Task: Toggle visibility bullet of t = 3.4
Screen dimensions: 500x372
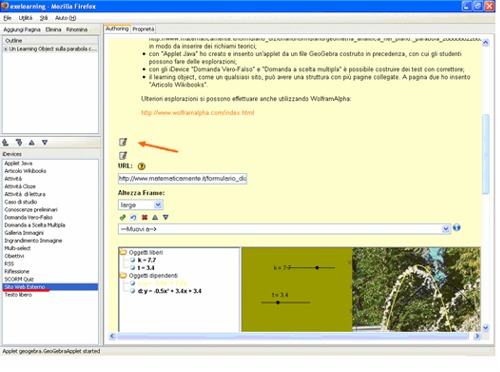Action: click(133, 268)
